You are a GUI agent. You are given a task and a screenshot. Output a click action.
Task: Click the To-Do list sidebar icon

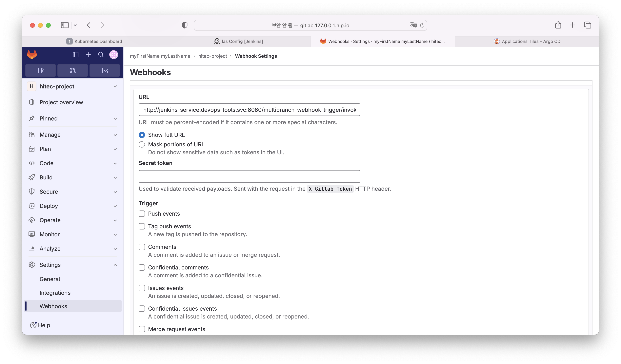coord(105,70)
